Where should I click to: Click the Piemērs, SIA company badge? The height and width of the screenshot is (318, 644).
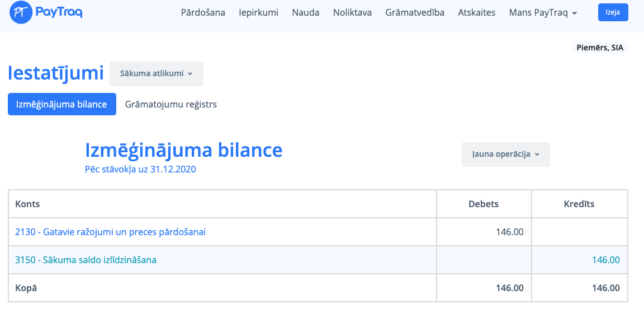pyautogui.click(x=600, y=48)
